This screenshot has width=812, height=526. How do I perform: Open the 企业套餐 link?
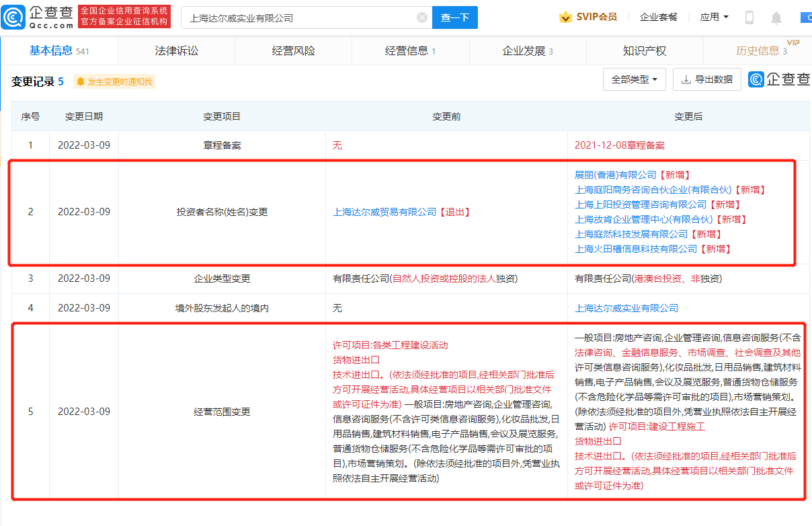coord(659,17)
